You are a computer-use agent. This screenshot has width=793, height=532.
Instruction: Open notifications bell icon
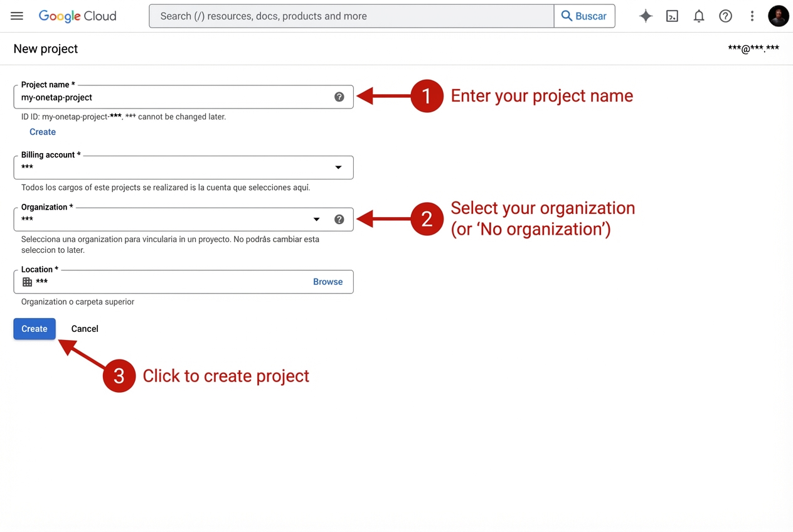(699, 16)
